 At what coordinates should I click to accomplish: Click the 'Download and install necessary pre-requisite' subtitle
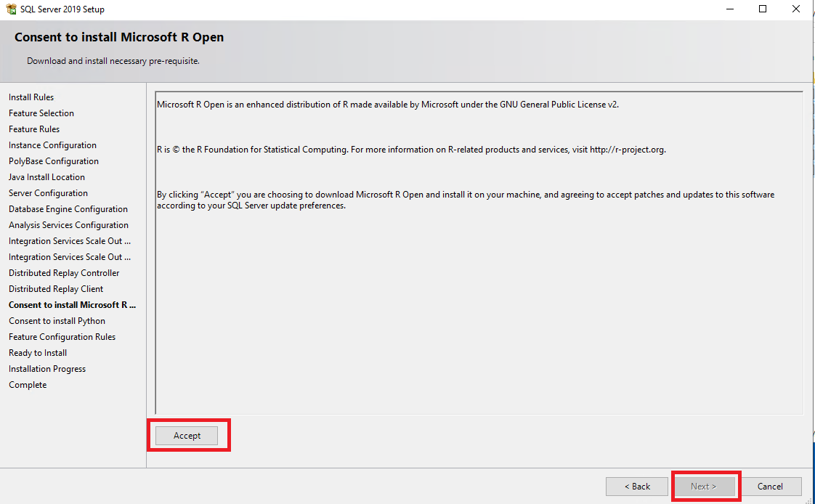point(113,61)
